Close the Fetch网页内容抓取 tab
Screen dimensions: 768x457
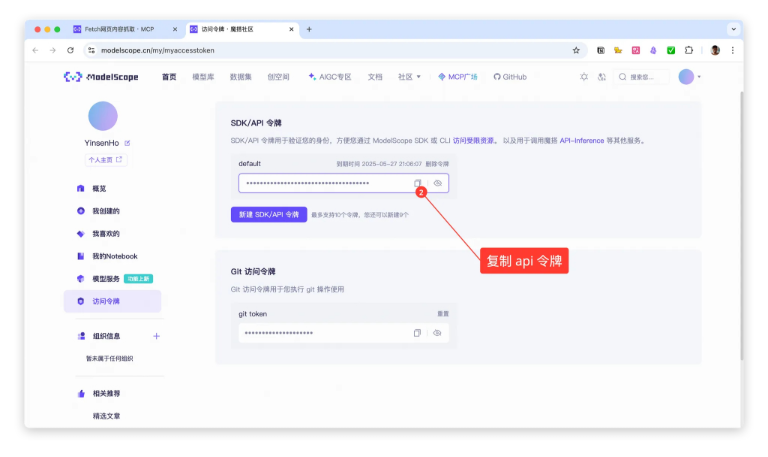coord(175,29)
